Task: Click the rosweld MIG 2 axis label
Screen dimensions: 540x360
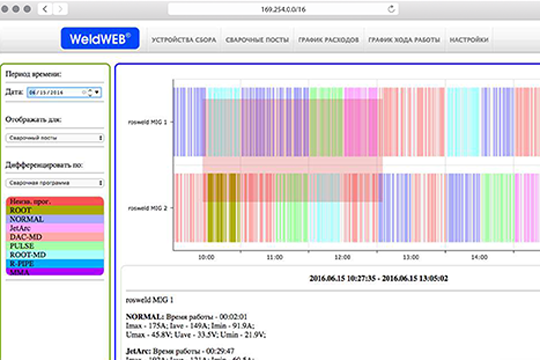Action: pos(147,208)
